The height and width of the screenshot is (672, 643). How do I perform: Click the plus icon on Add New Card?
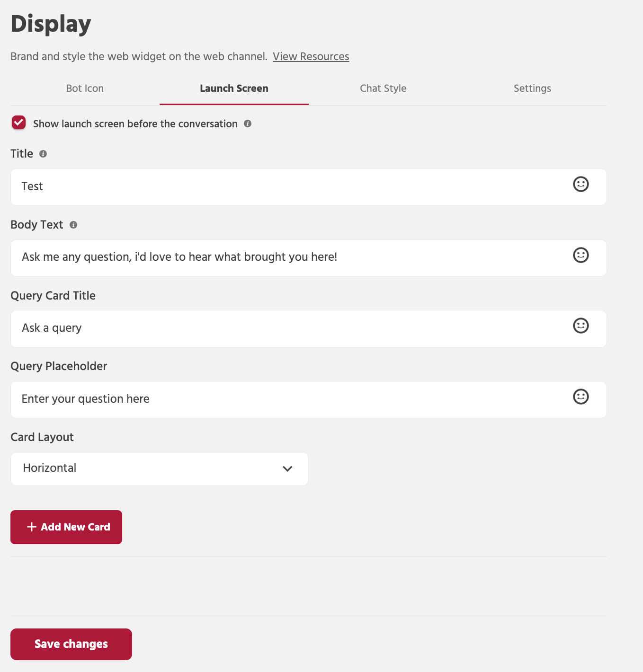click(32, 527)
